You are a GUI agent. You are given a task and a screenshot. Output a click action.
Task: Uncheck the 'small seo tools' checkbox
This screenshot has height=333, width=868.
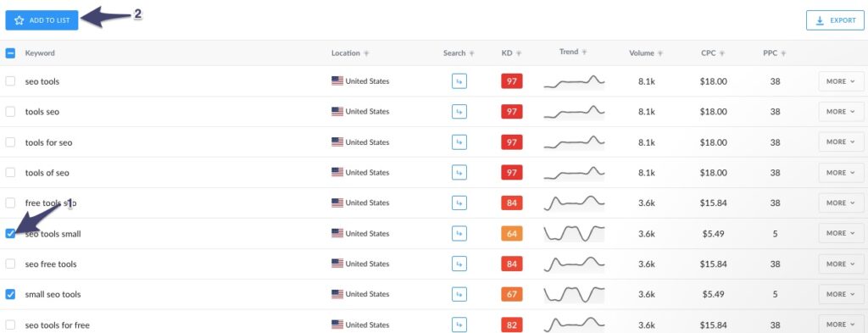10,294
